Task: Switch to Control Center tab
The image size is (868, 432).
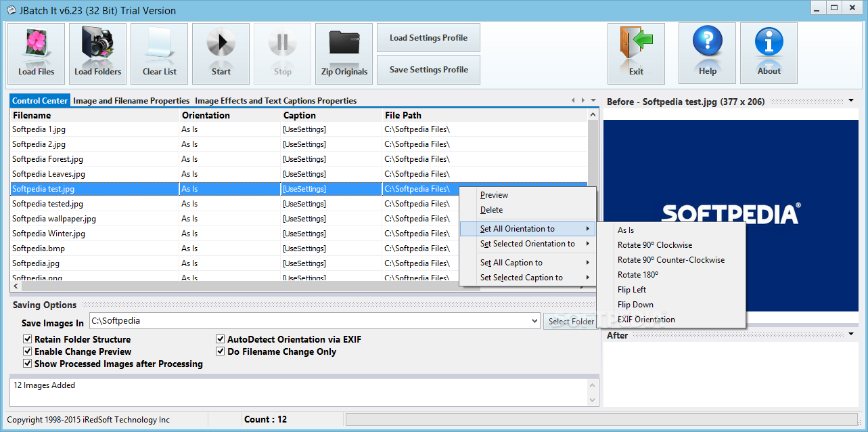Action: (40, 101)
